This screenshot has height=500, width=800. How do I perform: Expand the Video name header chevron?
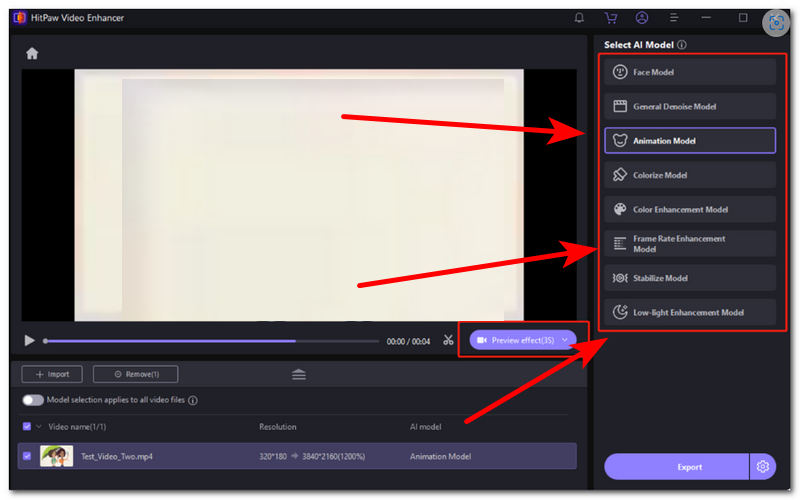coord(39,427)
